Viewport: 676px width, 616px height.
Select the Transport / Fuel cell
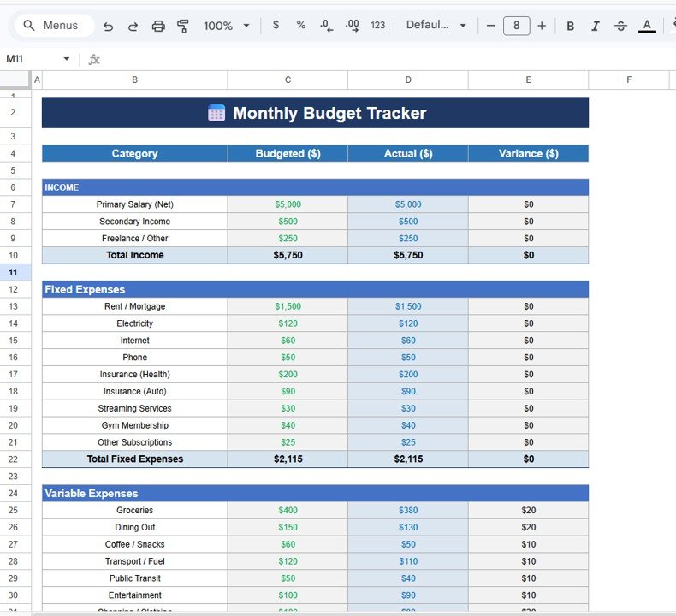coord(135,561)
